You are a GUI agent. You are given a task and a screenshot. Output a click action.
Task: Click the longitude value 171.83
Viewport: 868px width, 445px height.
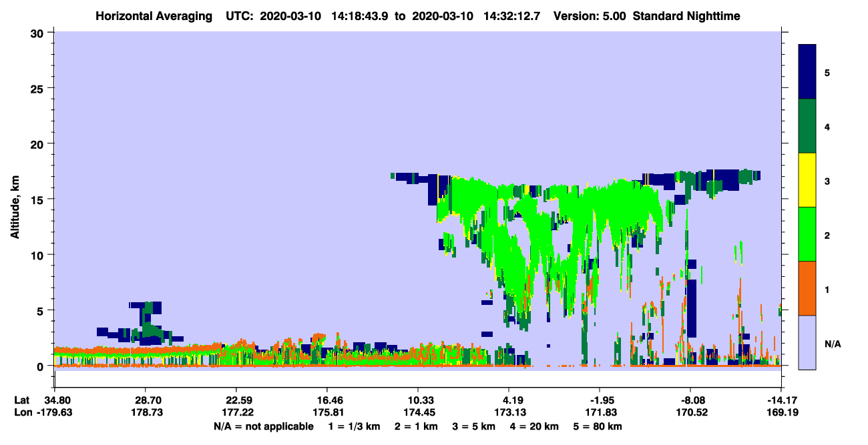[x=600, y=412]
